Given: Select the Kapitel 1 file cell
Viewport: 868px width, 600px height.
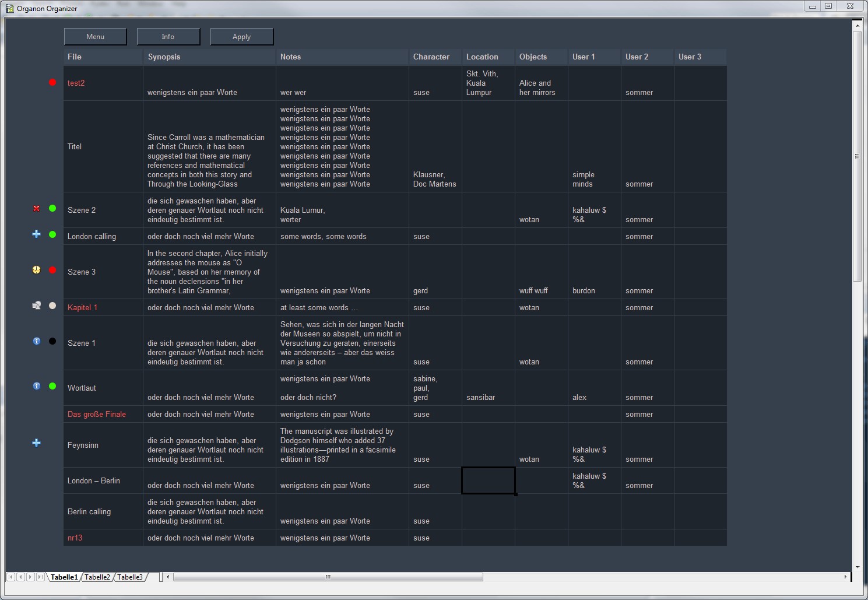Looking at the screenshot, I should 103,307.
